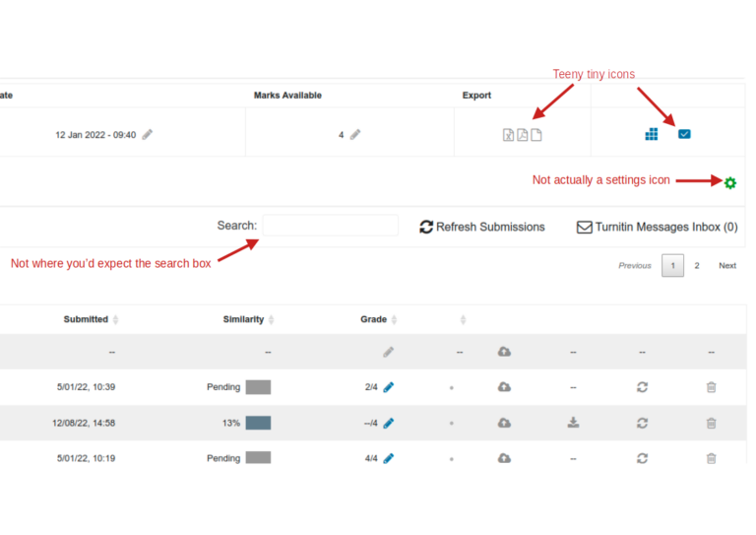This screenshot has width=756, height=535.
Task: Click Next pagination link
Action: point(727,265)
